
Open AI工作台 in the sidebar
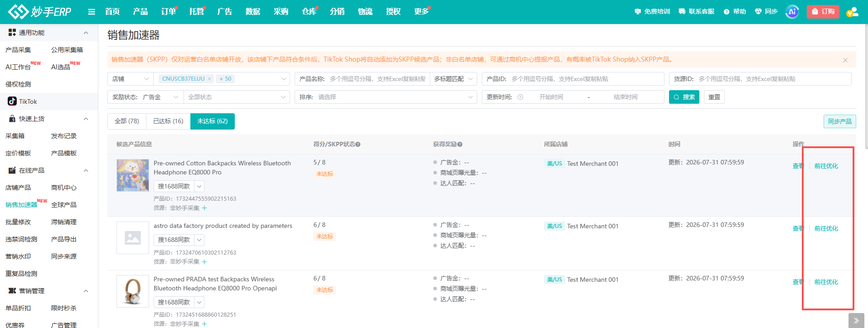pyautogui.click(x=18, y=67)
